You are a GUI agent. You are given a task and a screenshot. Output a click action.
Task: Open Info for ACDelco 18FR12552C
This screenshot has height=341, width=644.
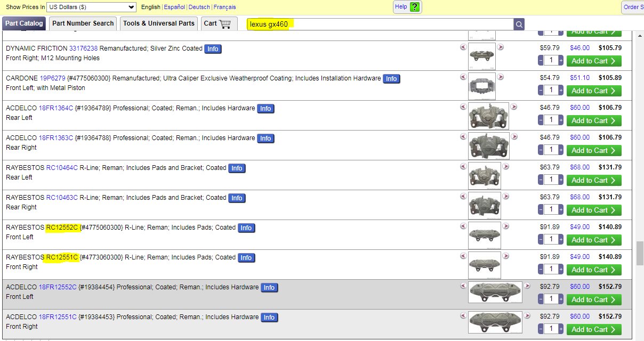pyautogui.click(x=269, y=287)
